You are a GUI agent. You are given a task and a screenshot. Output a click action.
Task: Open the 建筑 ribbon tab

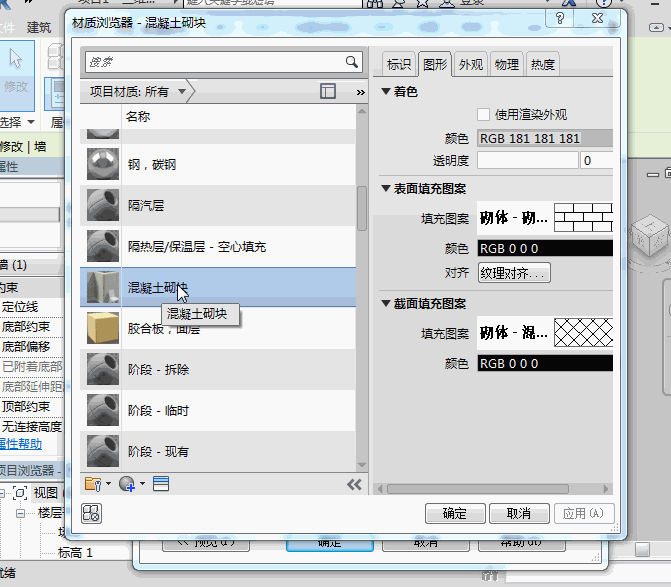39,27
